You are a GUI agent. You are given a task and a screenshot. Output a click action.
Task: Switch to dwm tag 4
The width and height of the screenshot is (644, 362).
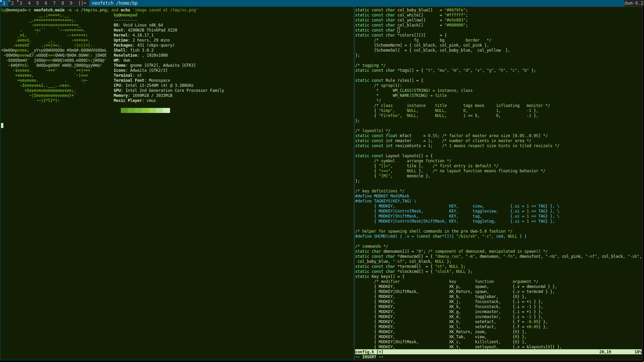(29, 3)
